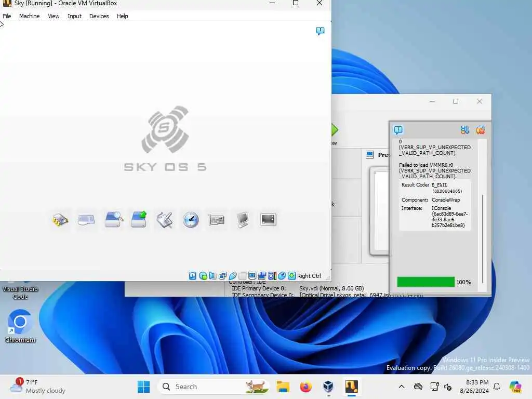Click the Preview section icon in Manager window

369,155
